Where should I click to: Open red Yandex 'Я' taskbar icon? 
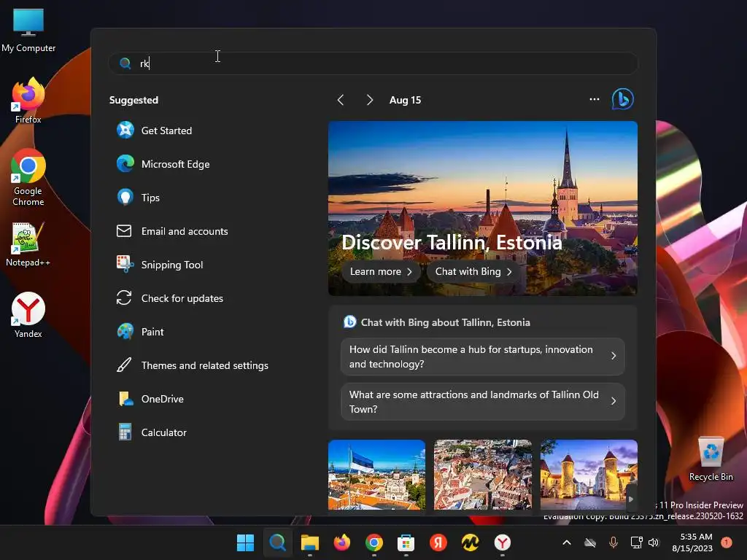click(438, 542)
